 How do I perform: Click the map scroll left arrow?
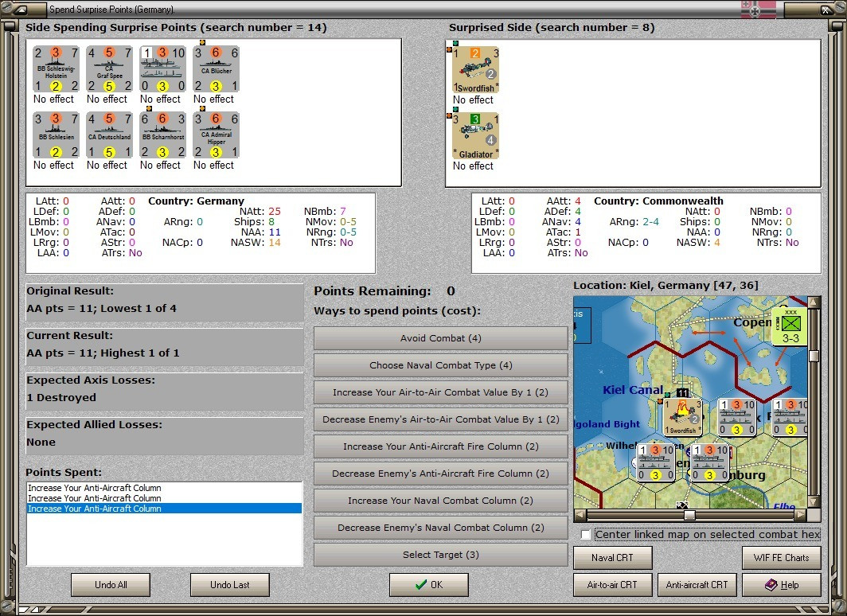coord(580,515)
